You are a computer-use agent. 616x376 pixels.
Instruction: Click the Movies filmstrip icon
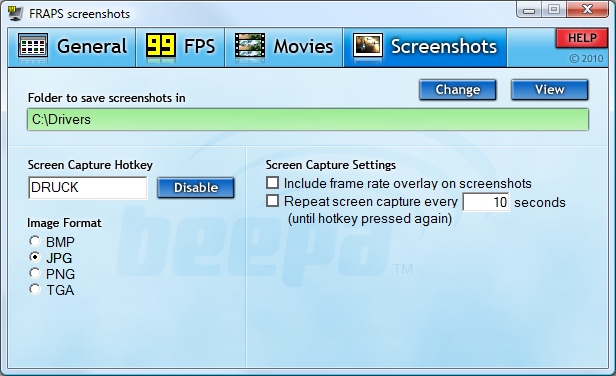(x=249, y=46)
